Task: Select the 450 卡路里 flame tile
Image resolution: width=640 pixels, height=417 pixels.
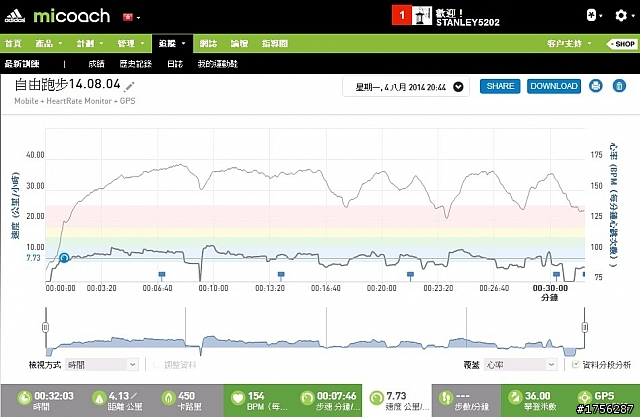Action: pos(182,400)
